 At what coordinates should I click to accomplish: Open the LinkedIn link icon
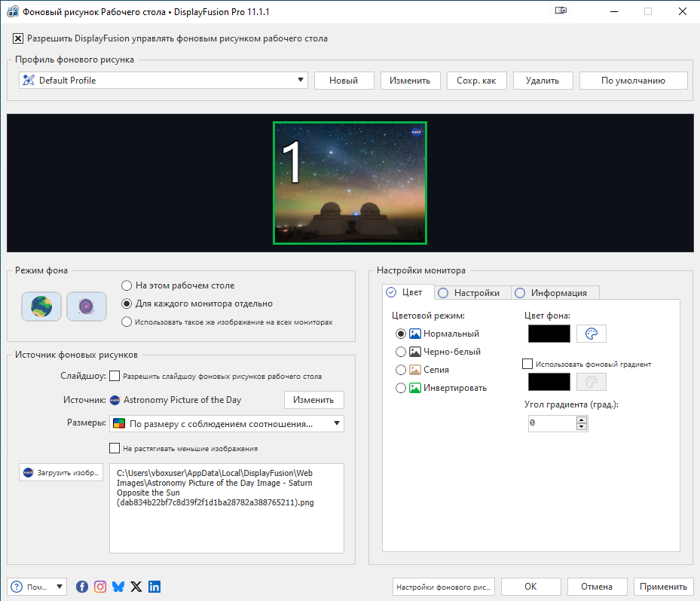(154, 587)
